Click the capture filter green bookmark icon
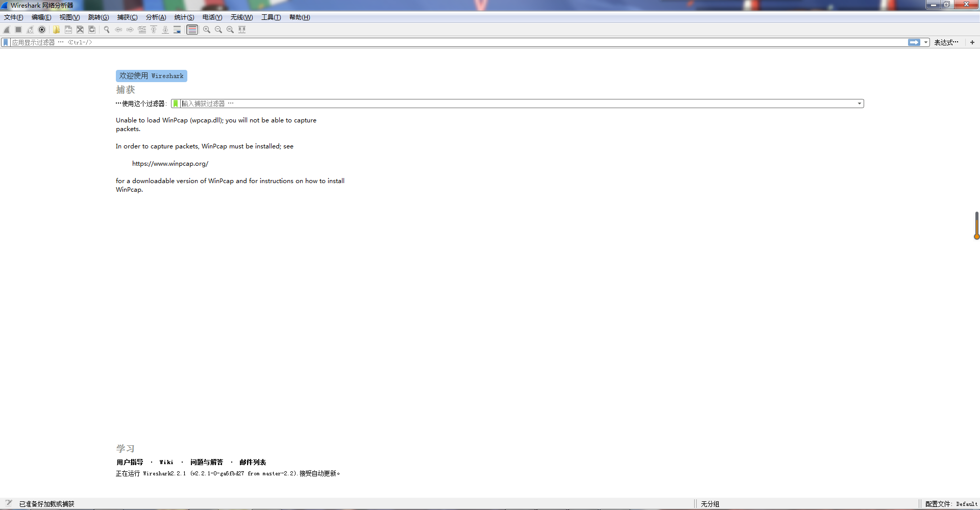Viewport: 980px width, 510px height. 176,104
